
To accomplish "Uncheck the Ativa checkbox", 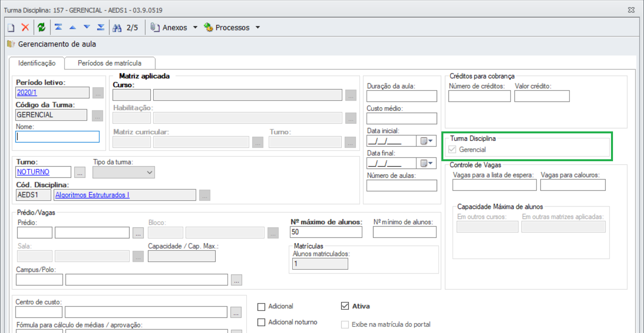I will point(345,306).
